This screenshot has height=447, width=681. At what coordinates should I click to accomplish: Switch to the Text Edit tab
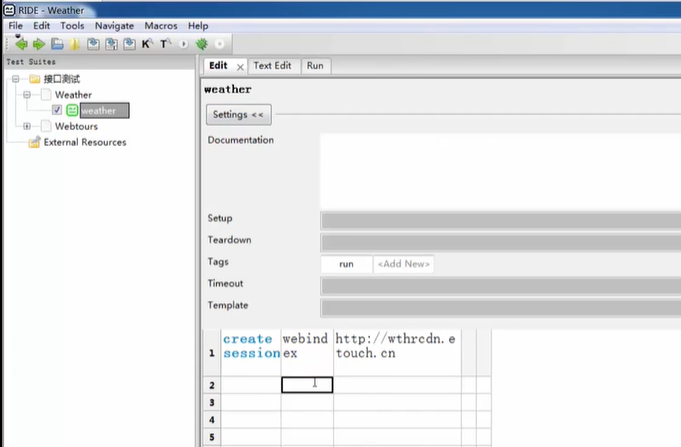[272, 66]
